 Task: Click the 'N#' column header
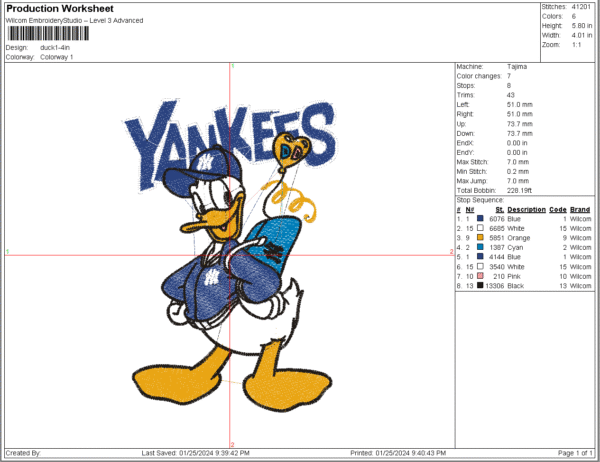[470, 210]
